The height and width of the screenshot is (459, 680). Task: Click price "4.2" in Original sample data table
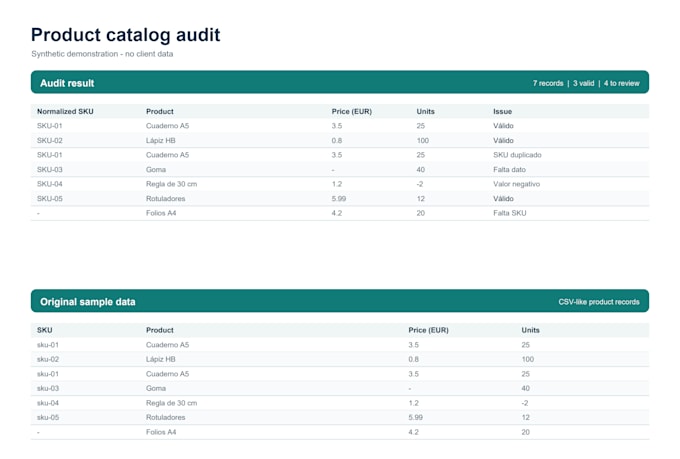413,432
